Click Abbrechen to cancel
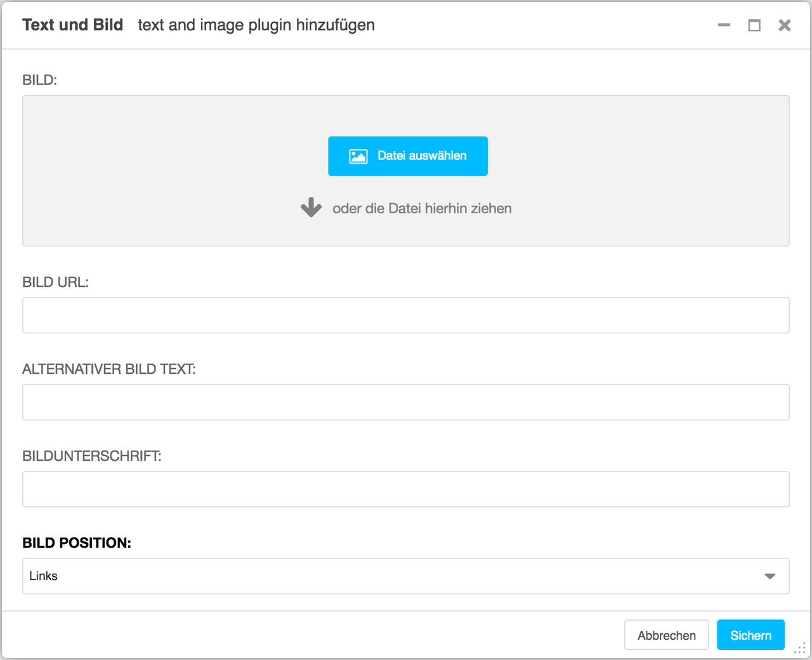 [x=666, y=635]
